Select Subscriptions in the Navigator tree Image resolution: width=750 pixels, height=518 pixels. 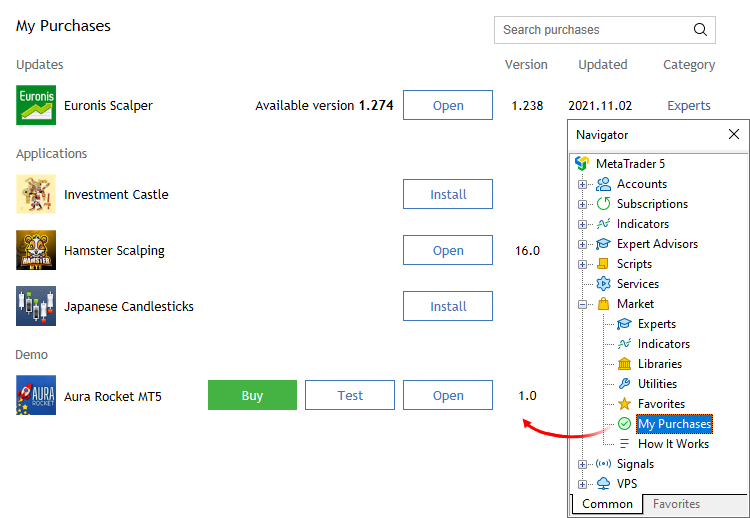[x=652, y=204]
